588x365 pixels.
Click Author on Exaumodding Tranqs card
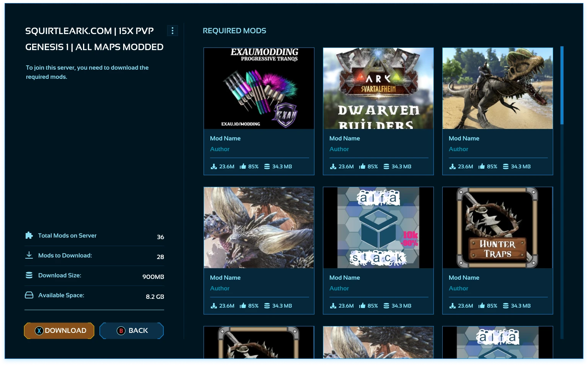[x=220, y=149]
